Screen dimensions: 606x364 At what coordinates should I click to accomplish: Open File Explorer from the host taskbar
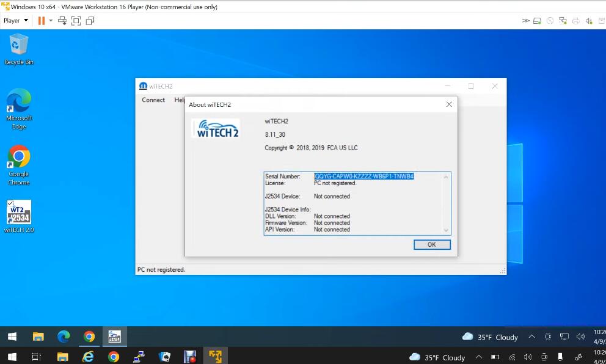pos(62,357)
